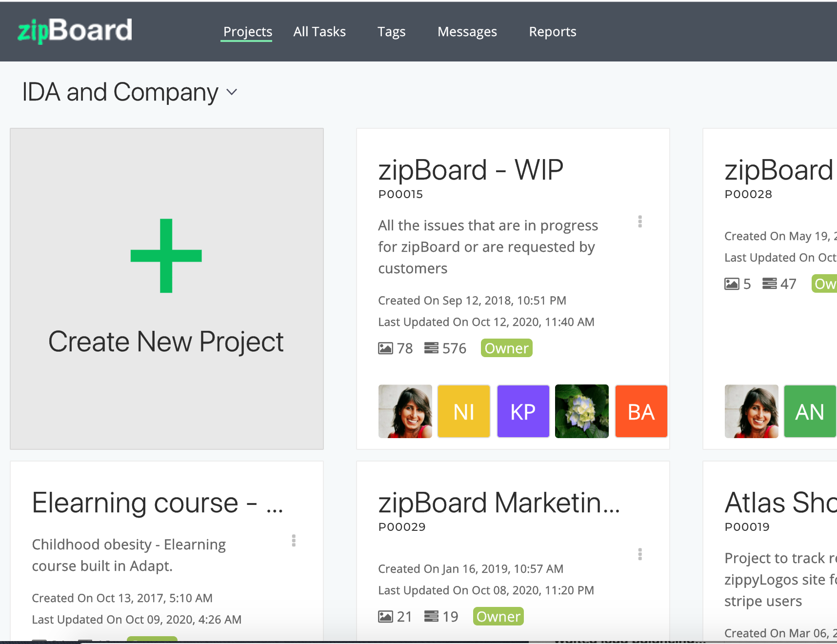The width and height of the screenshot is (837, 644).
Task: Select the BA avatar on zipBoard - WIP
Action: click(x=641, y=411)
